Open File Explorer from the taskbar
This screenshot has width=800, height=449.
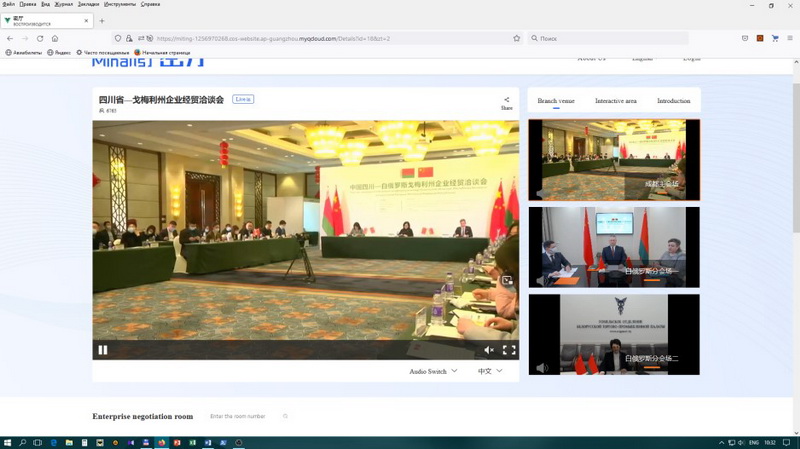pos(69,442)
